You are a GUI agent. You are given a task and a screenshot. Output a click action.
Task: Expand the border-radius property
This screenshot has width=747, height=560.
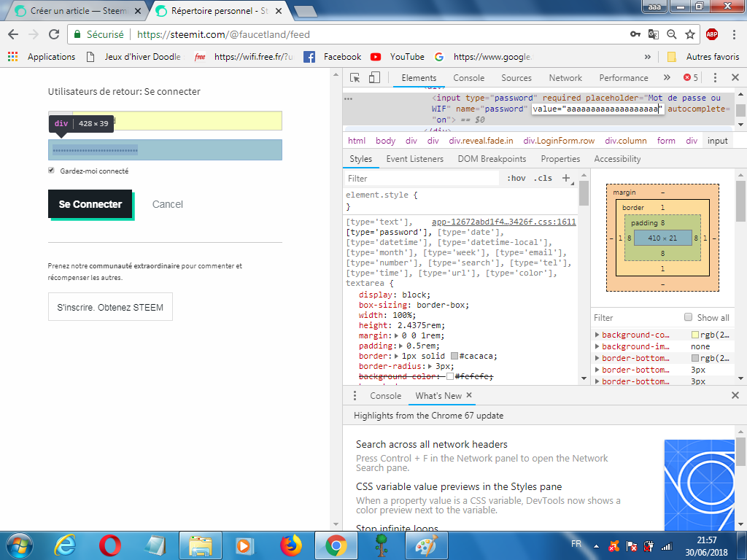pos(430,366)
